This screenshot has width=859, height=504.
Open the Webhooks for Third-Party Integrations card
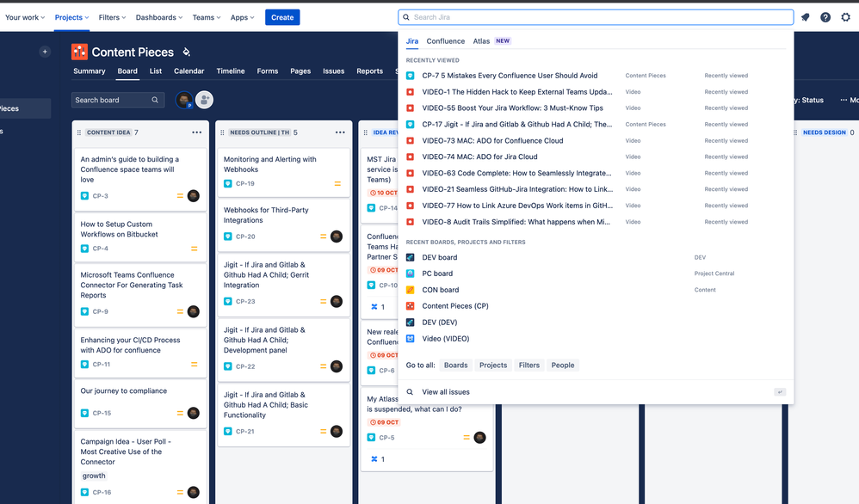click(x=284, y=225)
